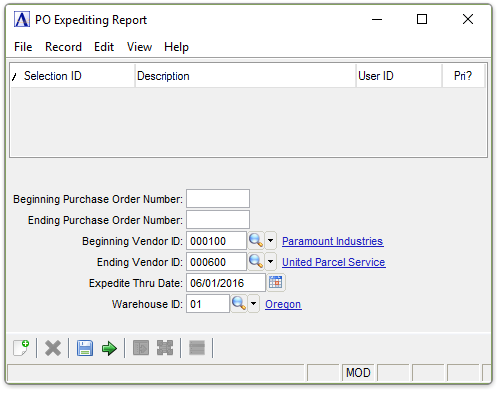
Task: Open the Help menu
Action: [x=176, y=47]
